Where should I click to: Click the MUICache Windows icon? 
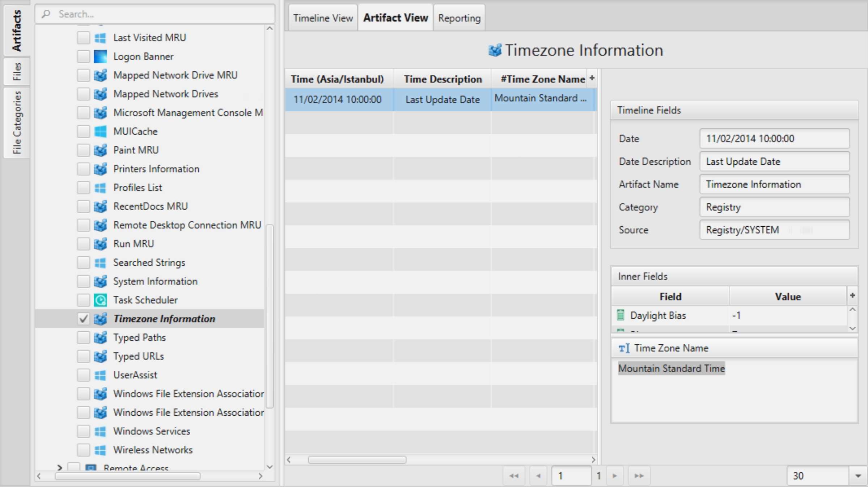coord(100,131)
